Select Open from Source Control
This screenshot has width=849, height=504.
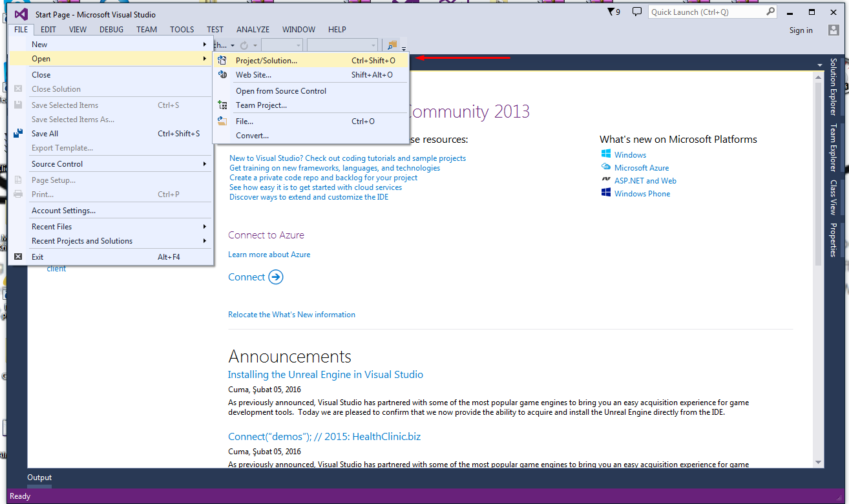click(312, 91)
